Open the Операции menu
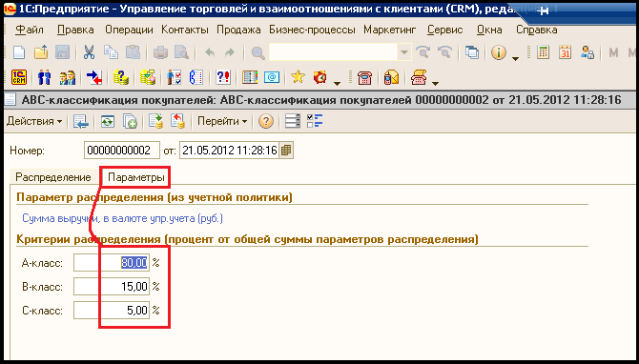 129,30
